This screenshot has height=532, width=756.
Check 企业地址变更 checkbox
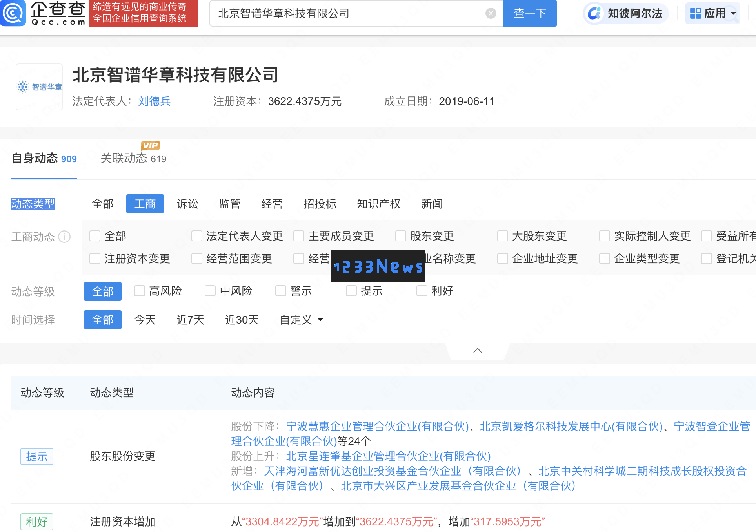[503, 259]
